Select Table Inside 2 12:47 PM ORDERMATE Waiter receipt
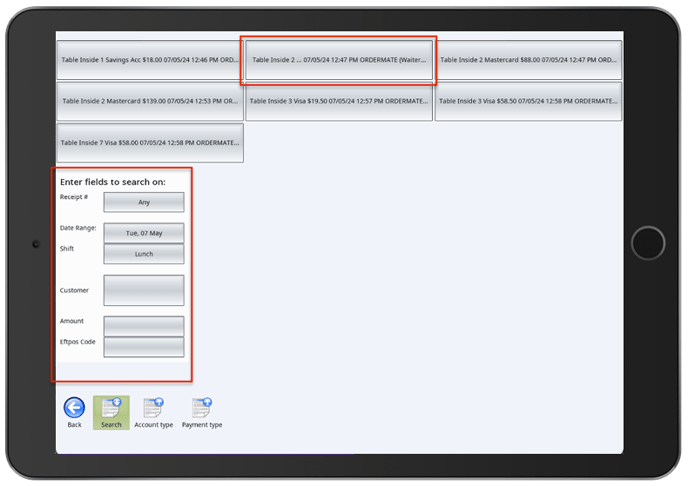Screen dimensions: 688x486 point(339,60)
